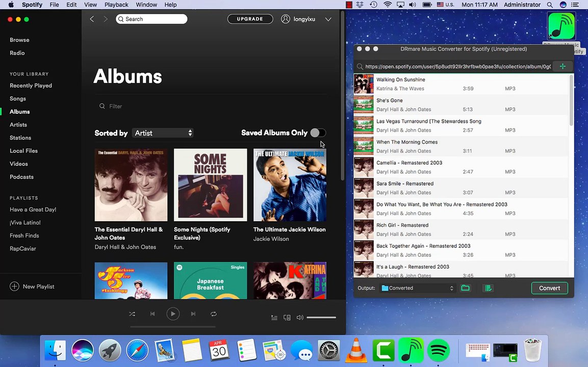Go back with Spotify's back arrow
The height and width of the screenshot is (367, 588).
(x=92, y=19)
